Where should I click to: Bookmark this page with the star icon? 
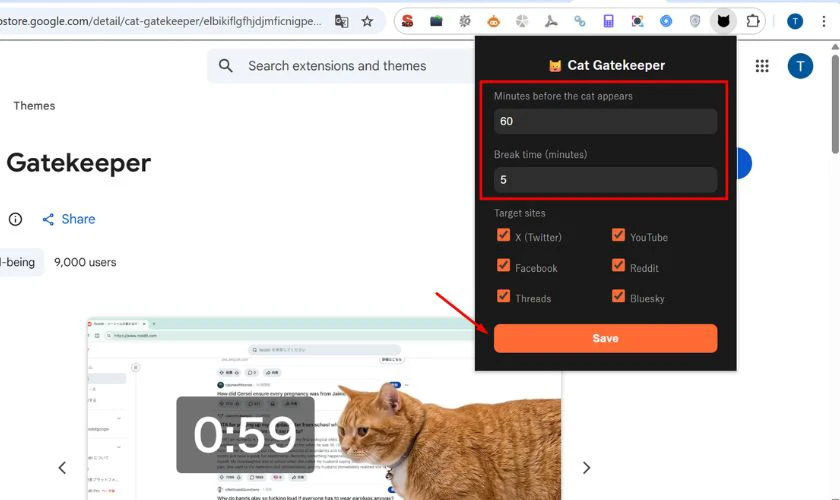point(367,21)
